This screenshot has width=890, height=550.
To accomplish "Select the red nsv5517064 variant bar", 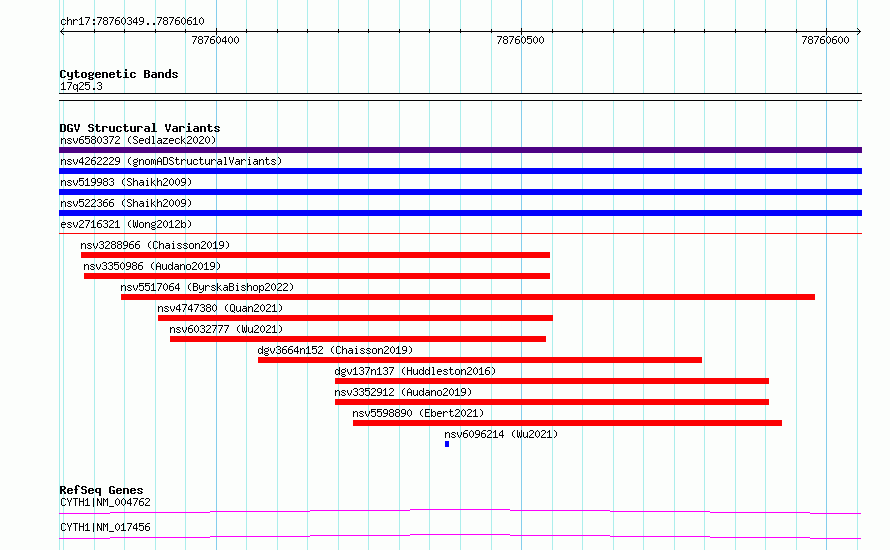I will point(468,297).
